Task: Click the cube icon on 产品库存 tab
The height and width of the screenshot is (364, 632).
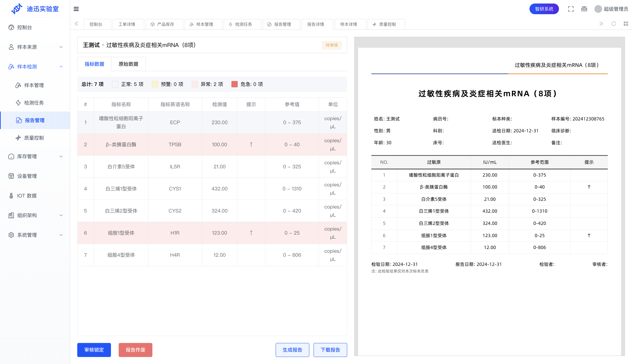Action: (152, 24)
